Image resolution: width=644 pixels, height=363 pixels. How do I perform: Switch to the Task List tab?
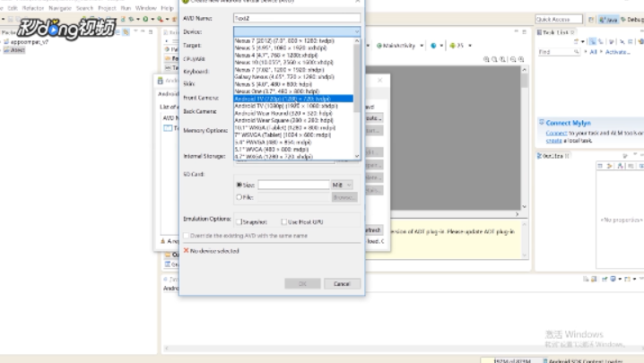point(555,32)
